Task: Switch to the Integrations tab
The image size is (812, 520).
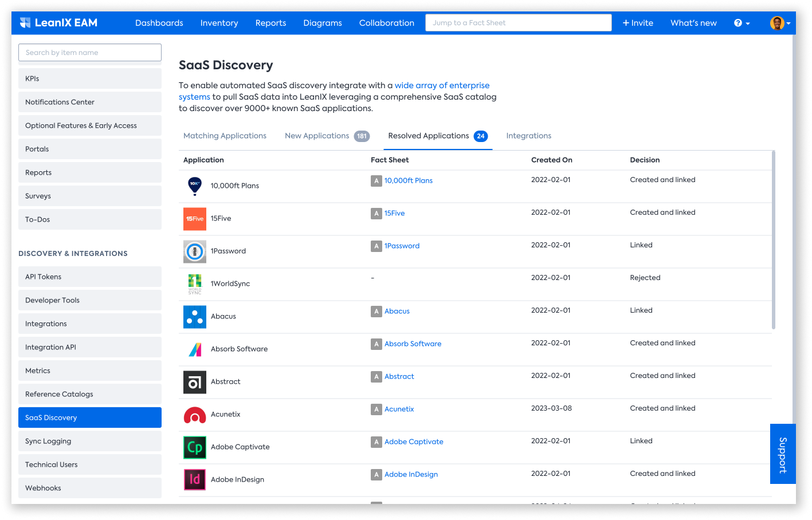Action: coord(529,136)
